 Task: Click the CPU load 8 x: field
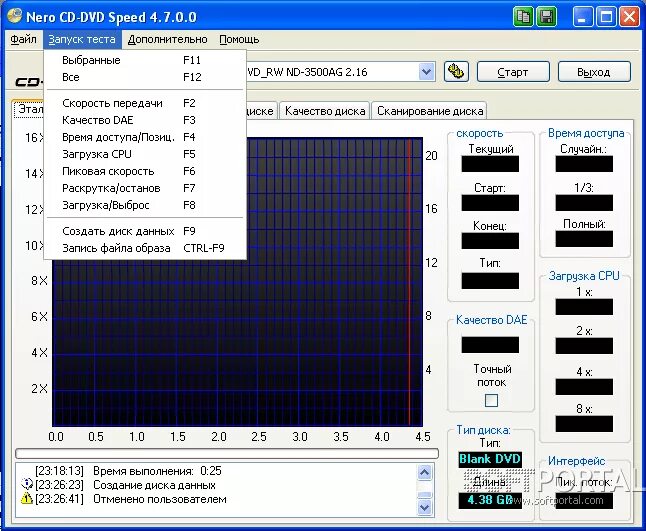coord(584,424)
